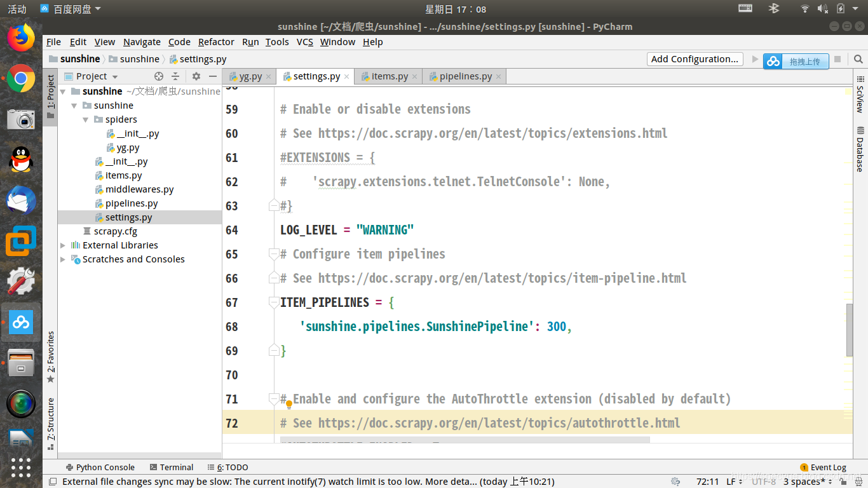
Task: Click Add Configuration button
Action: click(x=695, y=59)
